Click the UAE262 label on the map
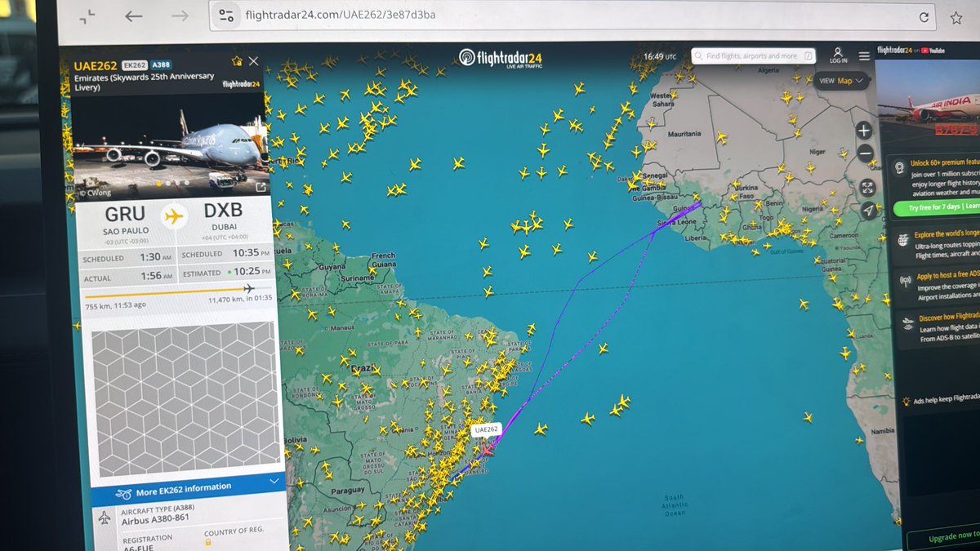Image resolution: width=980 pixels, height=551 pixels. point(485,429)
